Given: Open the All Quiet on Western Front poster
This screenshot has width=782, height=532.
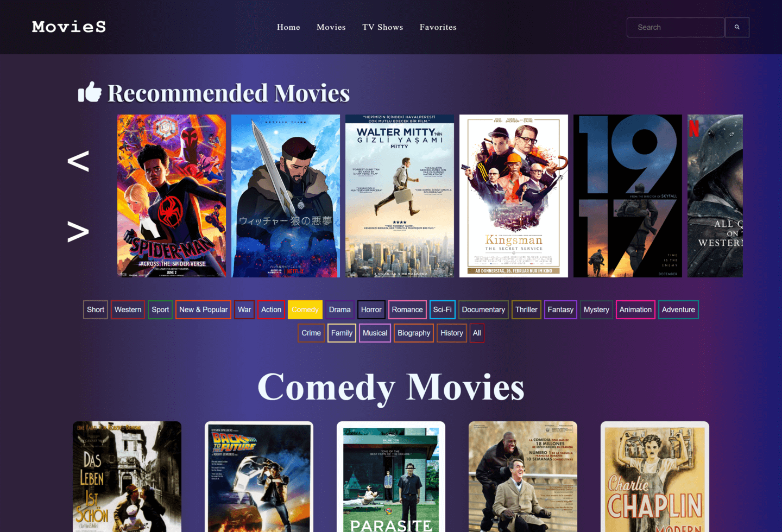Looking at the screenshot, I should 715,196.
